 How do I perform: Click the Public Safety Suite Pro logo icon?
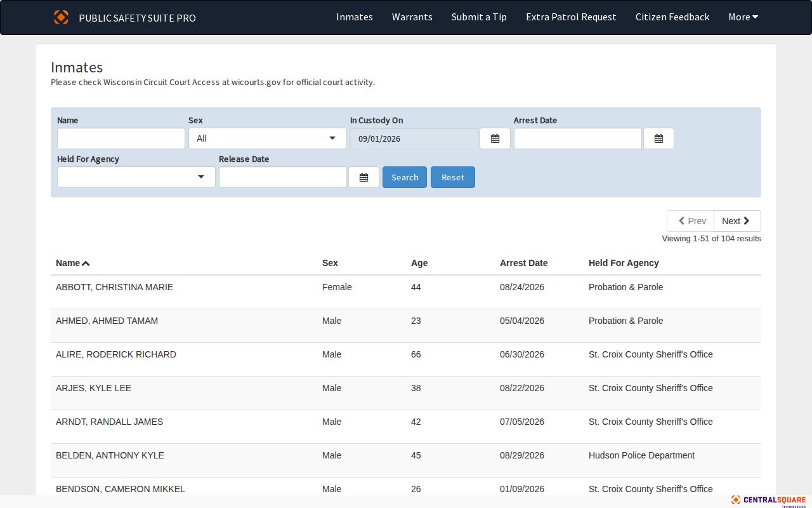(61, 17)
